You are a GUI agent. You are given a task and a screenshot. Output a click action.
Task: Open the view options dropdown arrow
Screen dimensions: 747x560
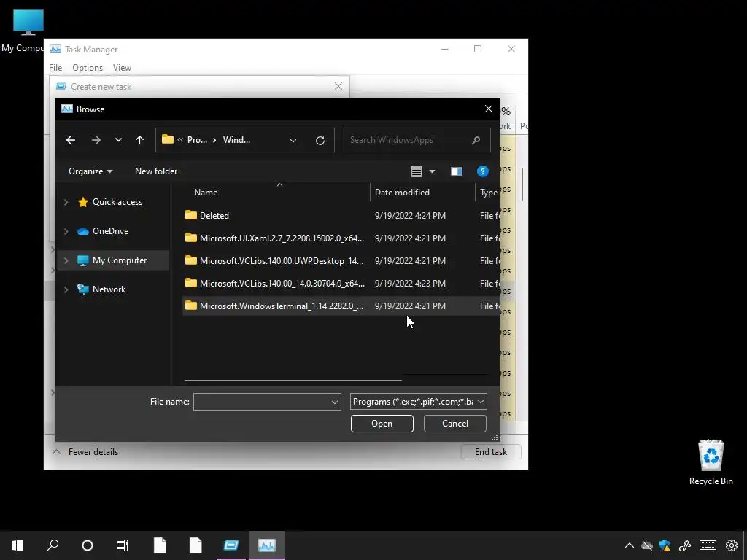(x=432, y=171)
